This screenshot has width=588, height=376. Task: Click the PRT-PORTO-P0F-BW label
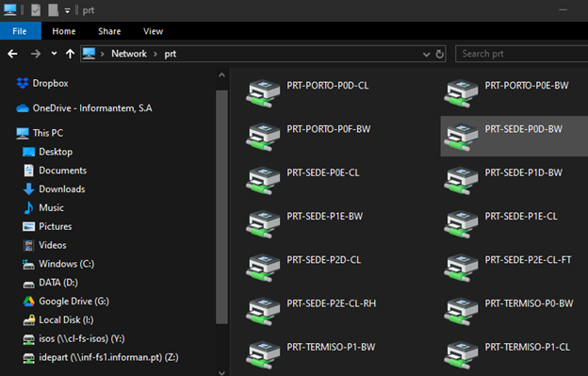329,129
